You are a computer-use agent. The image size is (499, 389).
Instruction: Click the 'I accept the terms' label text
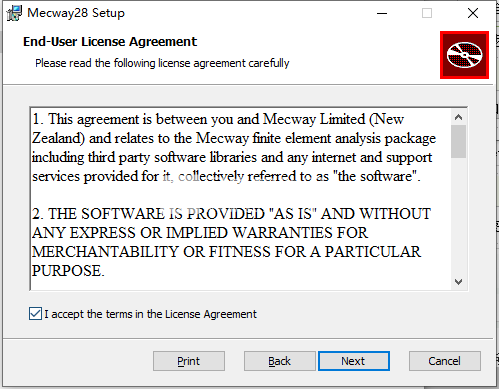(x=151, y=314)
